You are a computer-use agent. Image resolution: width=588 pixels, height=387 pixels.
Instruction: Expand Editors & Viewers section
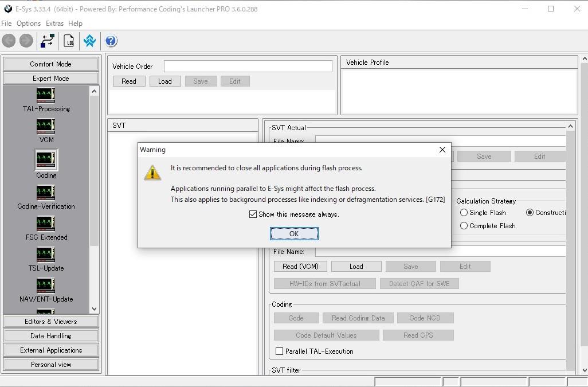coord(51,322)
